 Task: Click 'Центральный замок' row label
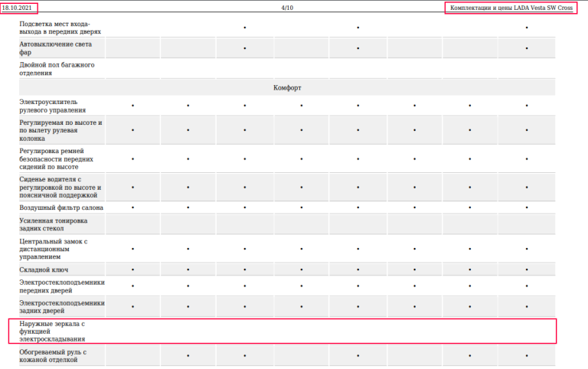55,249
